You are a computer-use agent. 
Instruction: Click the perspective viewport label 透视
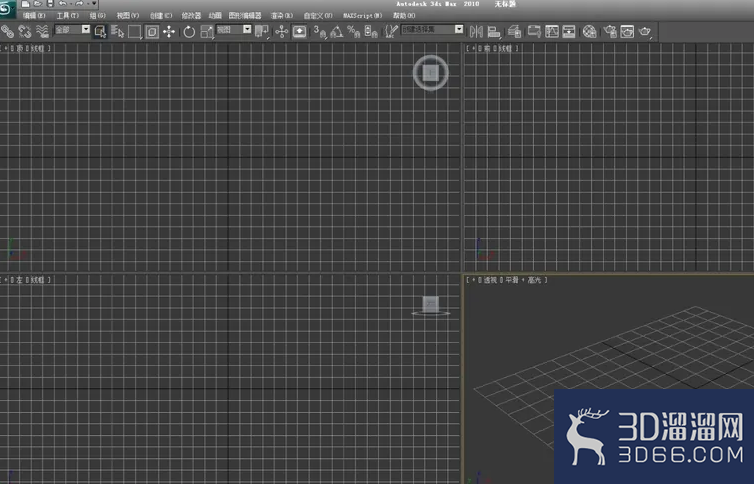(490, 280)
